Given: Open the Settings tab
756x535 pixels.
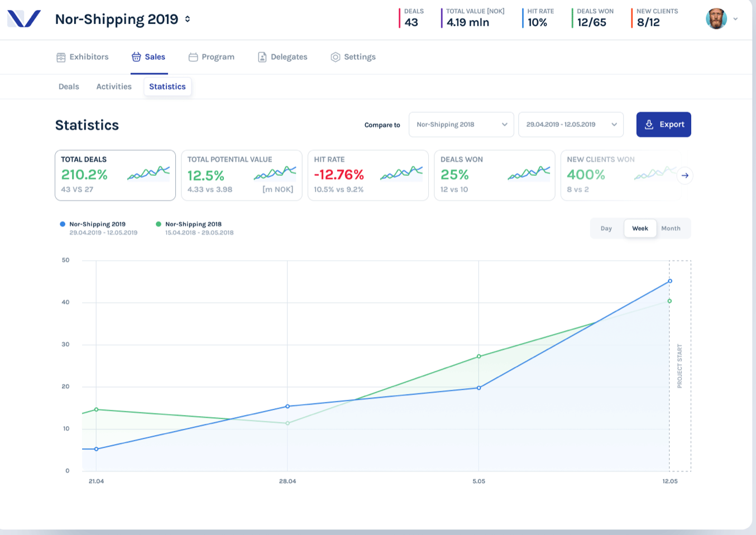Looking at the screenshot, I should (x=353, y=57).
